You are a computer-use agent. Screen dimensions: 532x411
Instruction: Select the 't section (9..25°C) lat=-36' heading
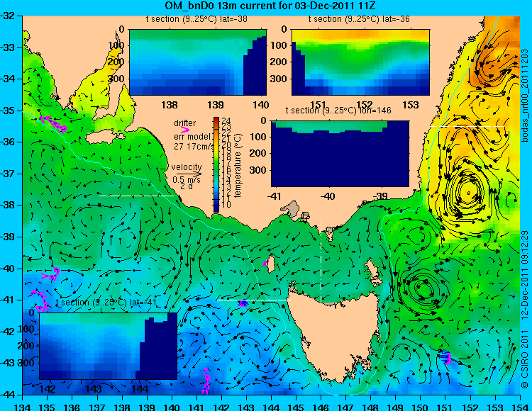click(x=359, y=19)
